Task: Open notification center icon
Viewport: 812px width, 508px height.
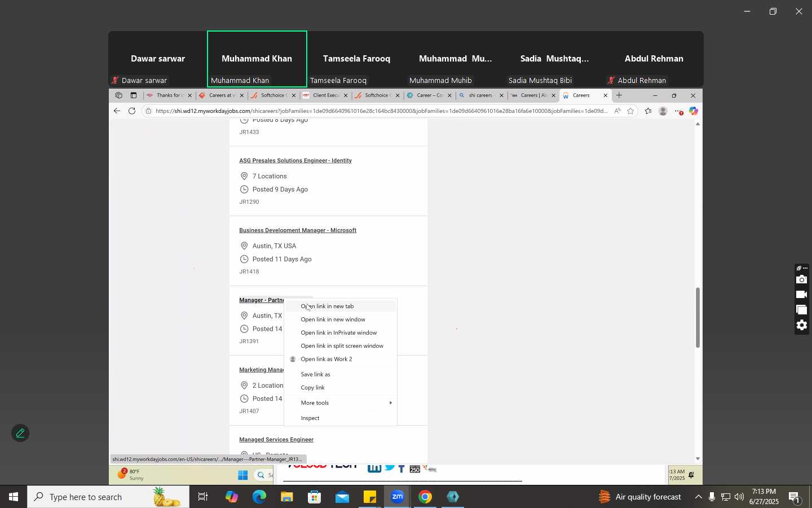Action: pyautogui.click(x=795, y=497)
